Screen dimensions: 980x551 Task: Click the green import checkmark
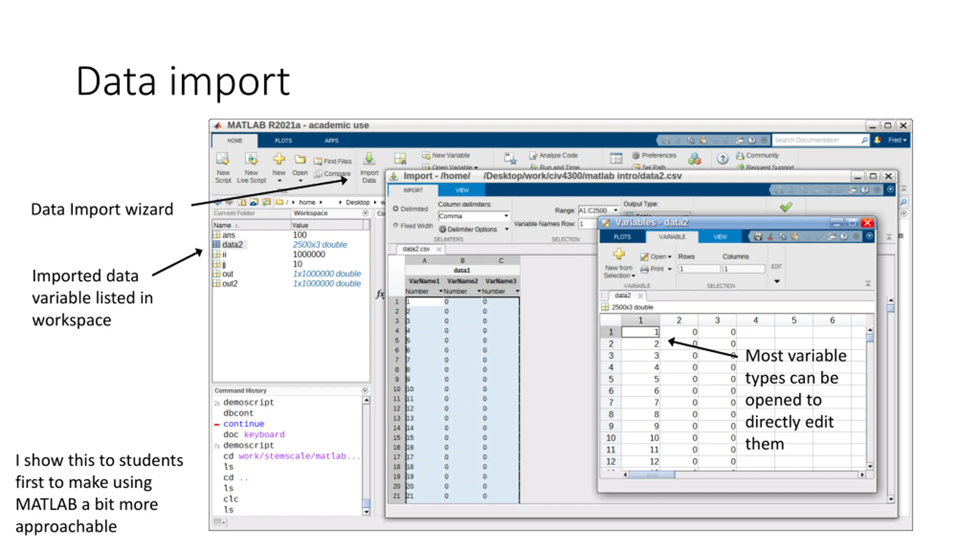786,207
